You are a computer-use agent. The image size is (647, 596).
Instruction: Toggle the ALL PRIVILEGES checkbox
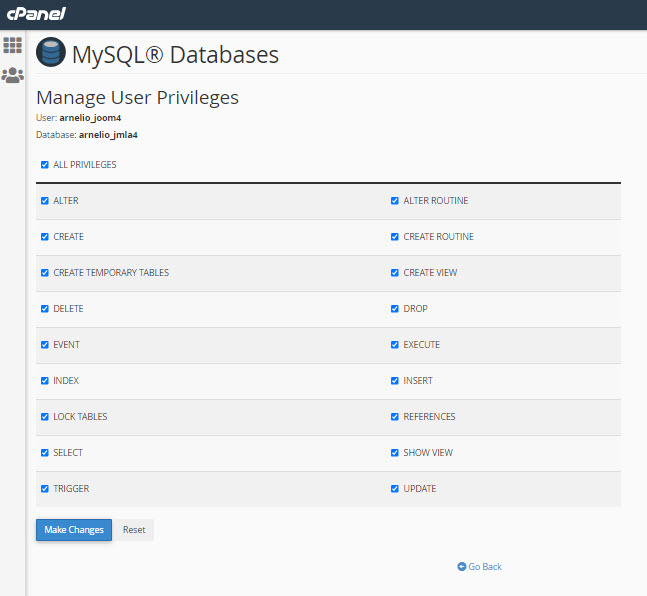(44, 165)
